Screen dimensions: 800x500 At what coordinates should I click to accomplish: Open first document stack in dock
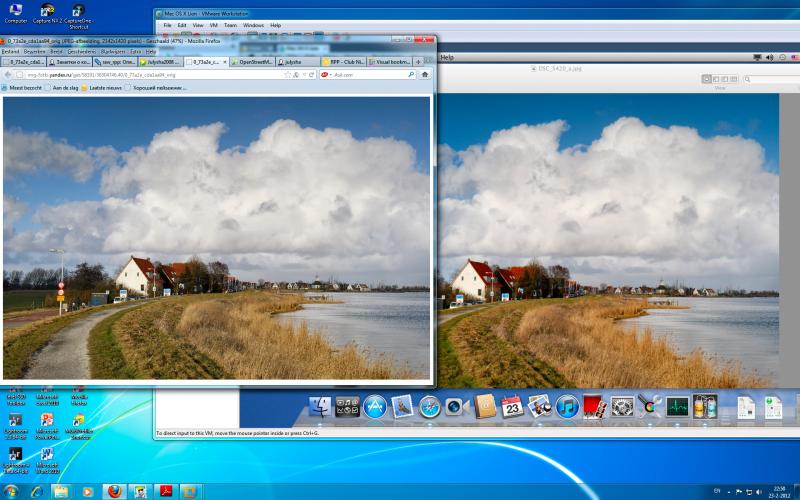point(746,408)
